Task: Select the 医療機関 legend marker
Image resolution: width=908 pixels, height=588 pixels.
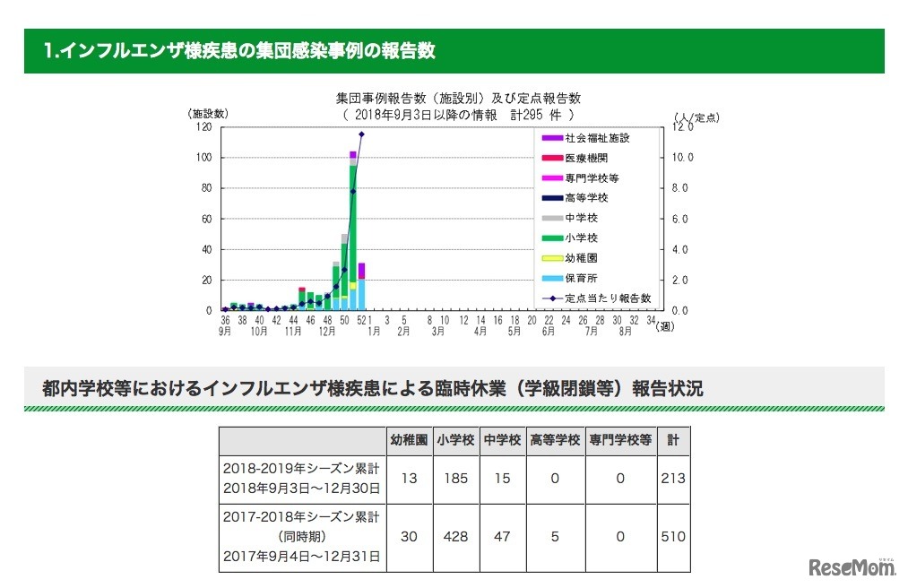Action: click(x=551, y=157)
